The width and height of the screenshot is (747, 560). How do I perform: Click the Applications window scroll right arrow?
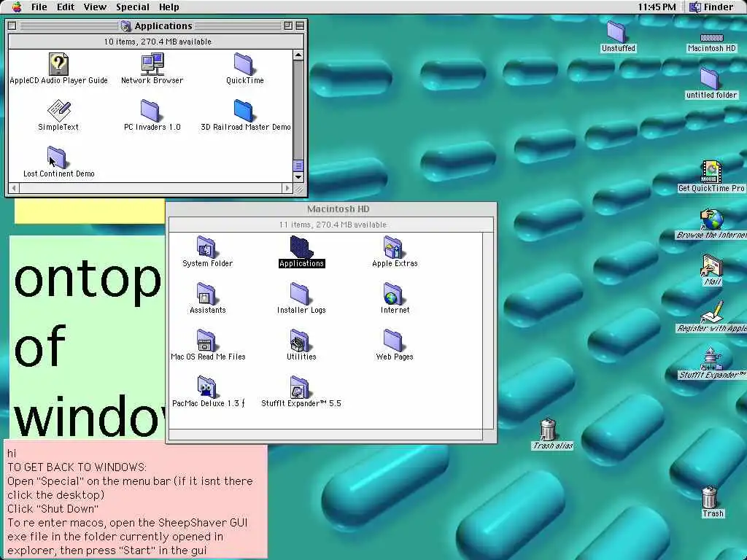(x=287, y=188)
